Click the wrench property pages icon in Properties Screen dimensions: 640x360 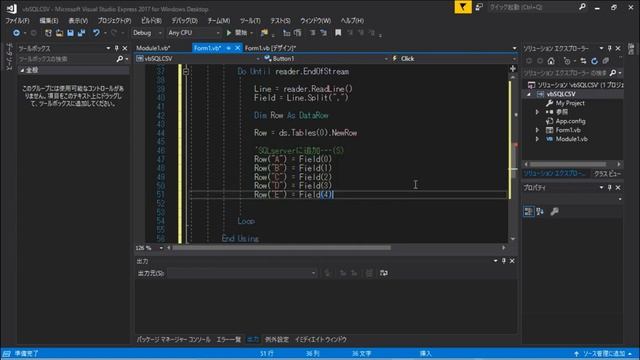pos(554,211)
